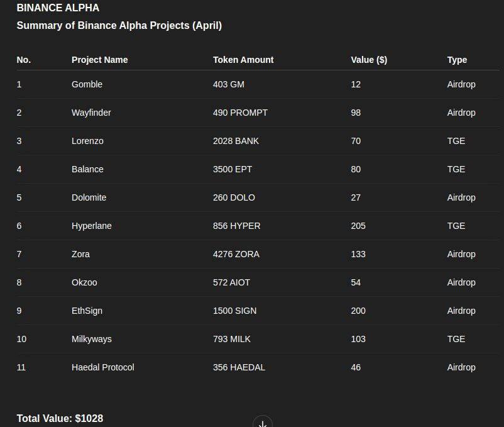Click "Airdrop" type in the Gomble row
504x427 pixels.
[461, 84]
